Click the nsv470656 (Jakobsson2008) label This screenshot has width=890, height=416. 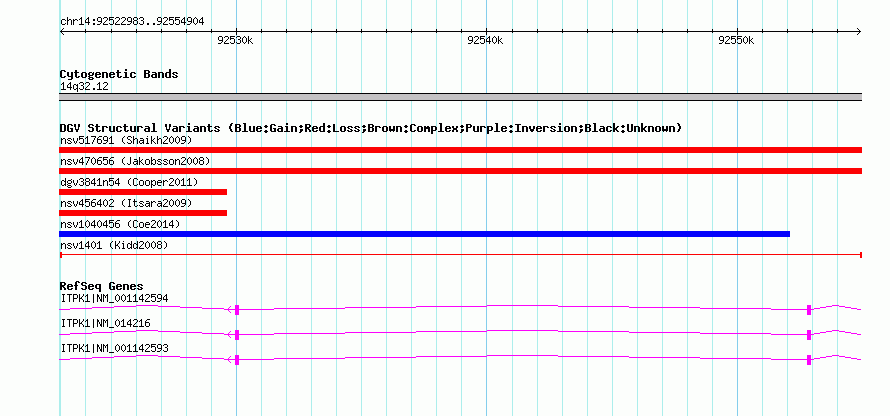[135, 161]
